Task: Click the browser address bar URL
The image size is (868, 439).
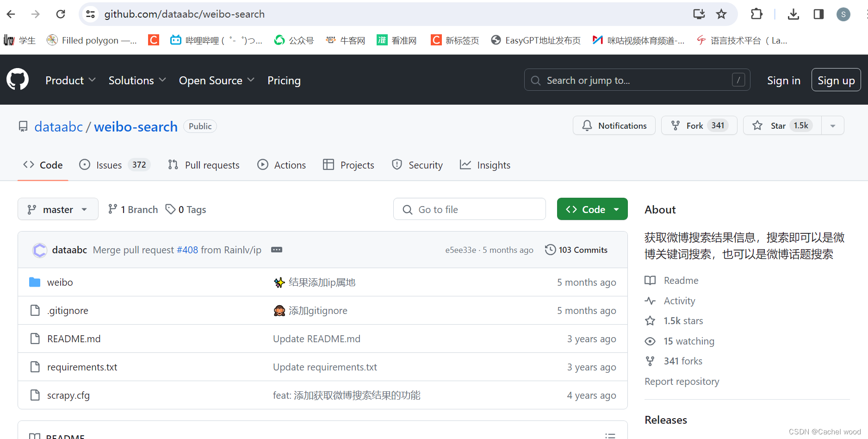Action: pyautogui.click(x=184, y=14)
